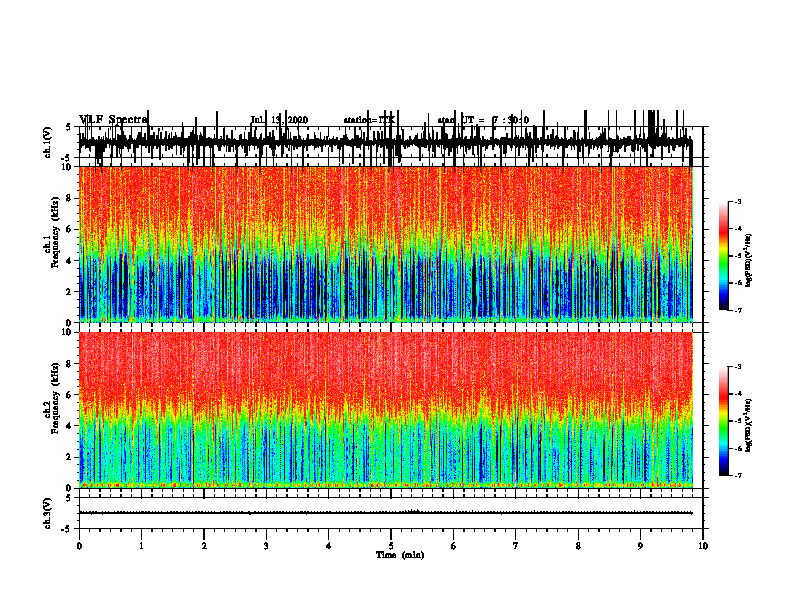Viewport: 792px width, 612px height.
Task: Click the '-5' volt tick on ch.3(V) axis
Action: tap(67, 529)
